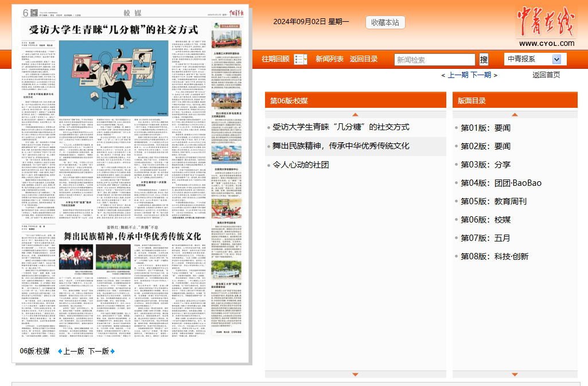
Task: Focus the 新闻检索 search field
Action: point(434,60)
